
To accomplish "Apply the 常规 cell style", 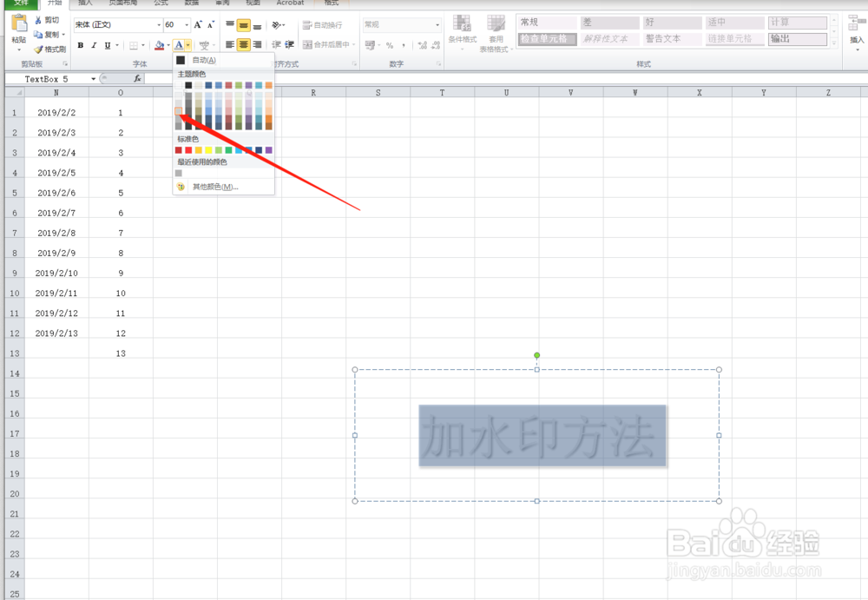I will [x=548, y=23].
